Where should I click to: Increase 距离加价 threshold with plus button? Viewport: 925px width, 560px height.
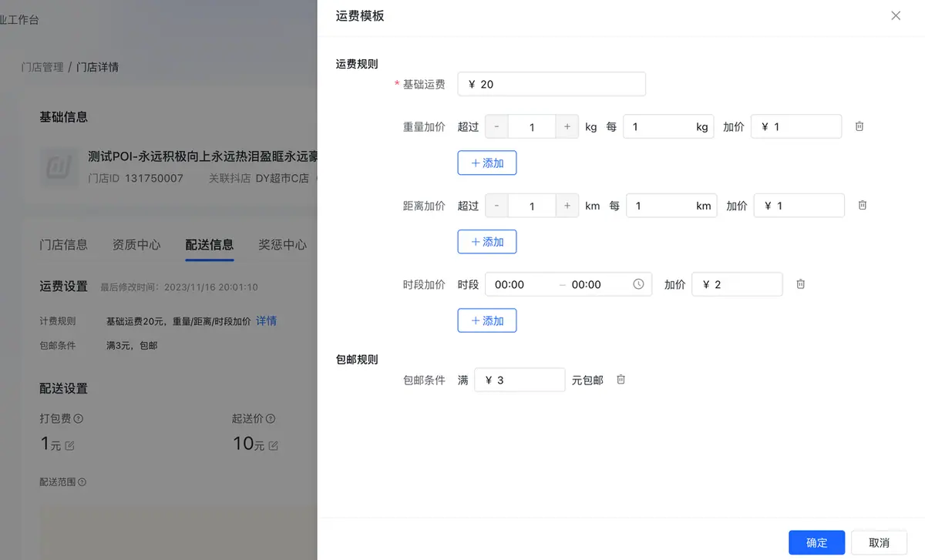(567, 206)
